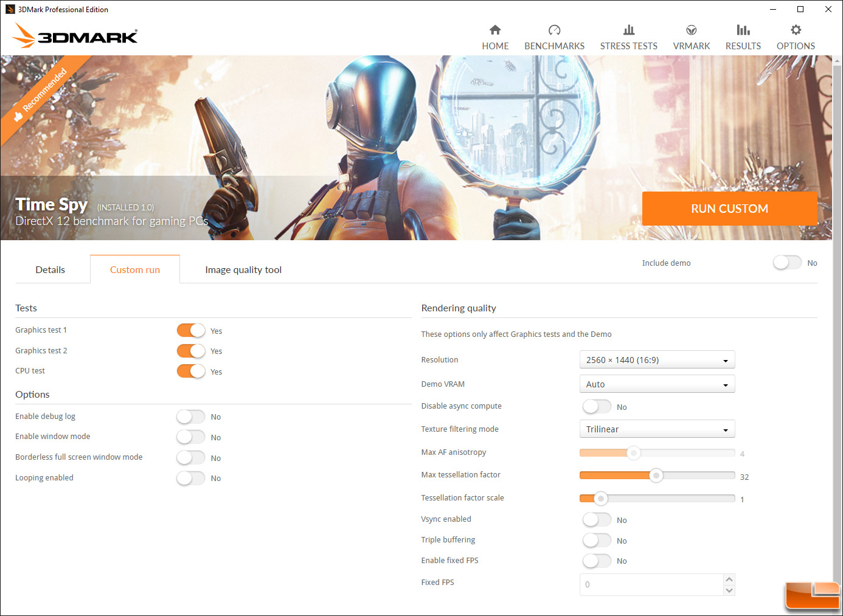
Task: Open the Image quality tool tab
Action: (243, 269)
